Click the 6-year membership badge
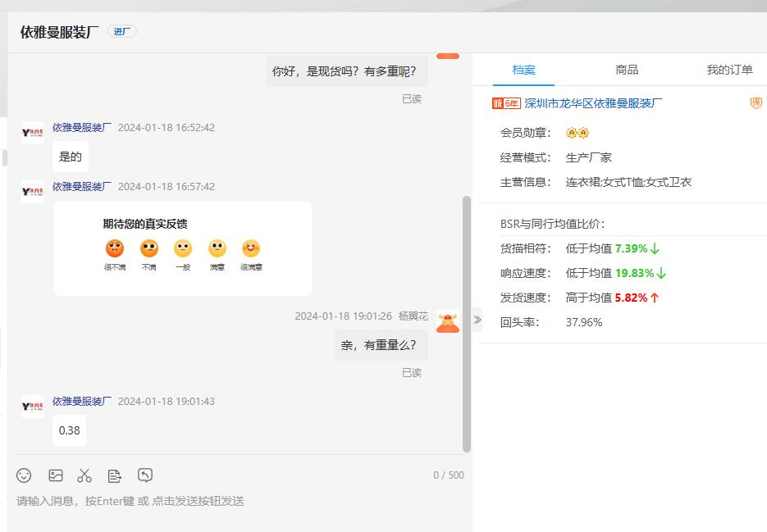 click(x=506, y=103)
